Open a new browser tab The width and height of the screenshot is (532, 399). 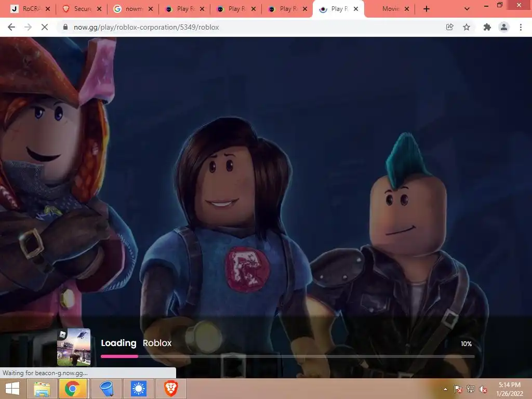[427, 9]
